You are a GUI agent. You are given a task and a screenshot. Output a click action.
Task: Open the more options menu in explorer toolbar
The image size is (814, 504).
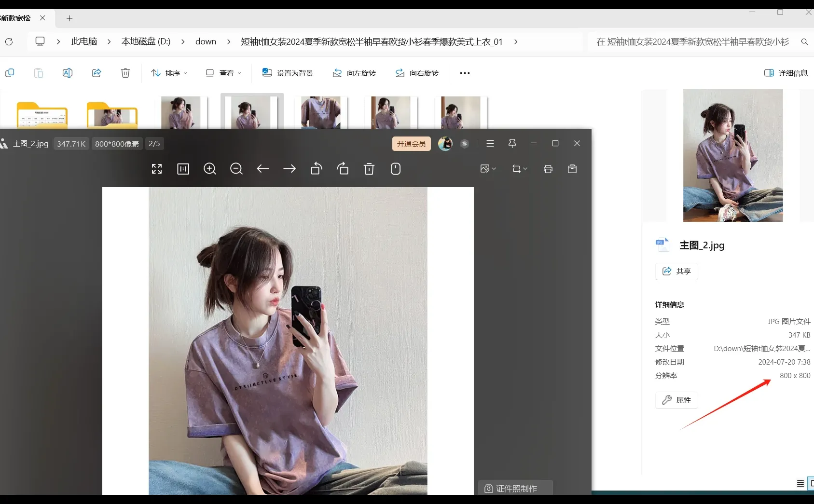464,73
